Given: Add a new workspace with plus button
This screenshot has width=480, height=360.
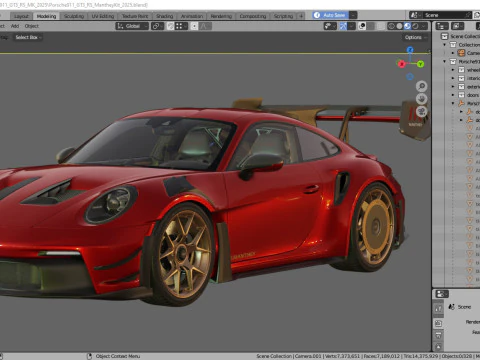Looking at the screenshot, I should coord(301,16).
